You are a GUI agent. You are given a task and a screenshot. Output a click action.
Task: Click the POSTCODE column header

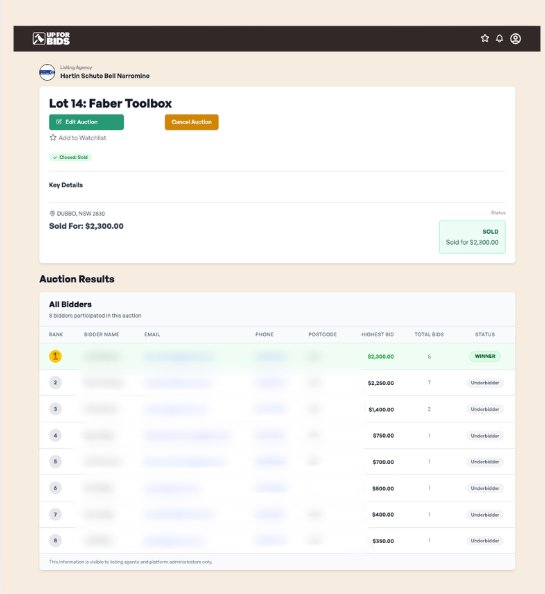pos(322,335)
